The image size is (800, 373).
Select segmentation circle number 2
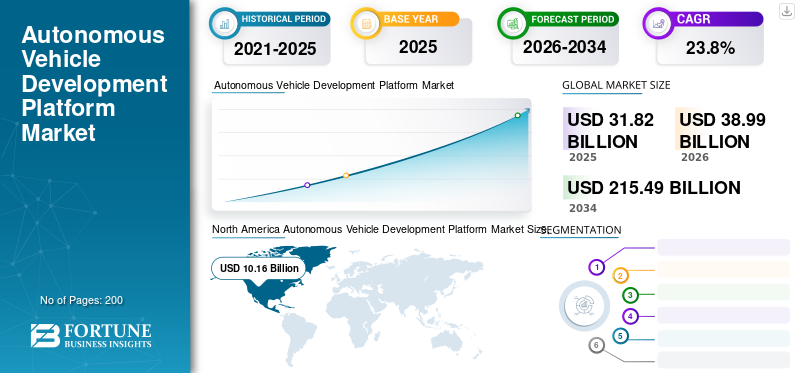pos(620,276)
